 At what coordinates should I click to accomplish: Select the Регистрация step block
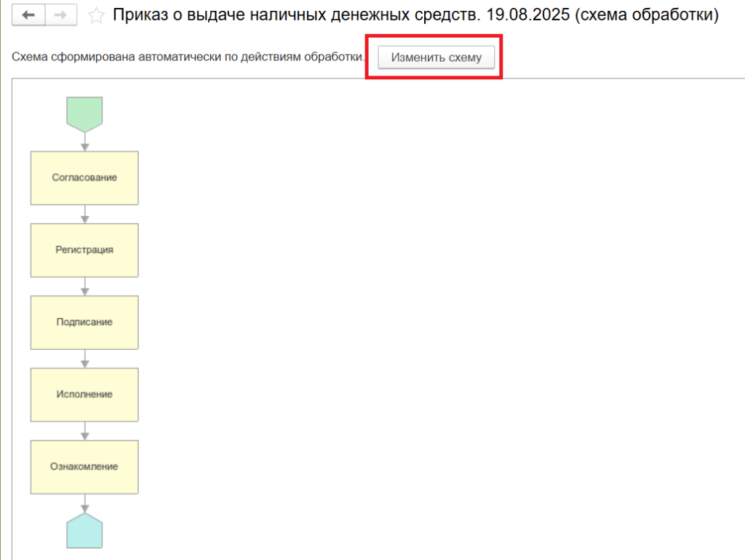84,249
